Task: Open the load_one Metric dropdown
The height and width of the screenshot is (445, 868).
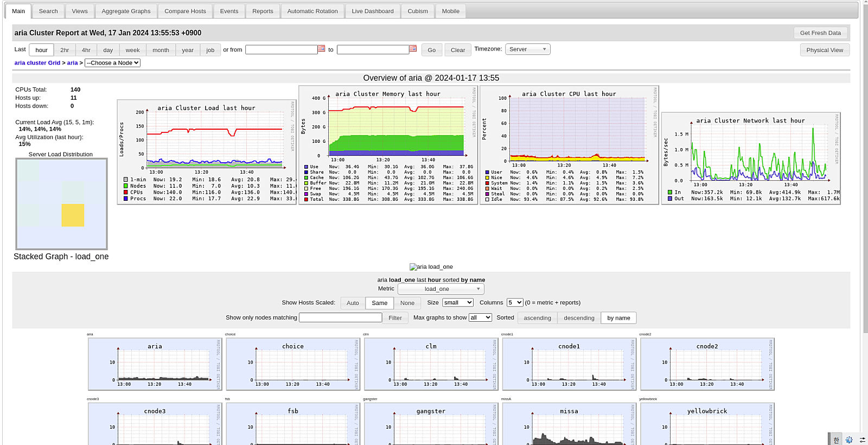Action: pos(441,289)
